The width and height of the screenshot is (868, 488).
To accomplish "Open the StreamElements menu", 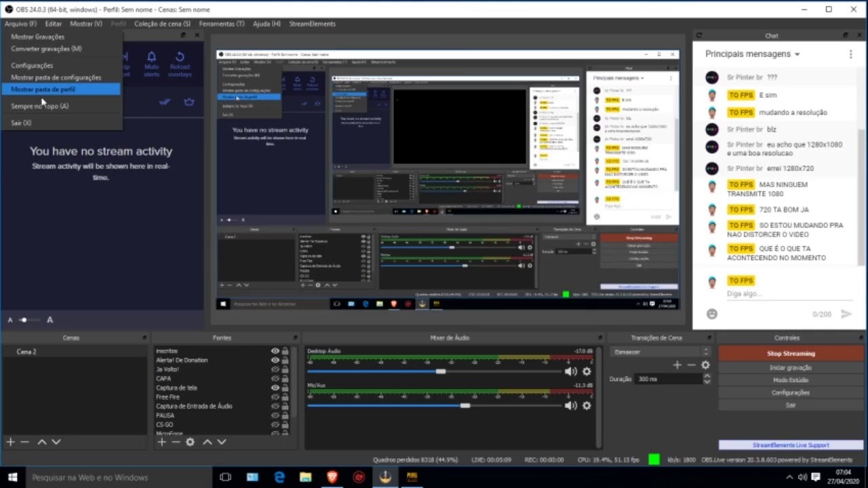I will coord(312,24).
